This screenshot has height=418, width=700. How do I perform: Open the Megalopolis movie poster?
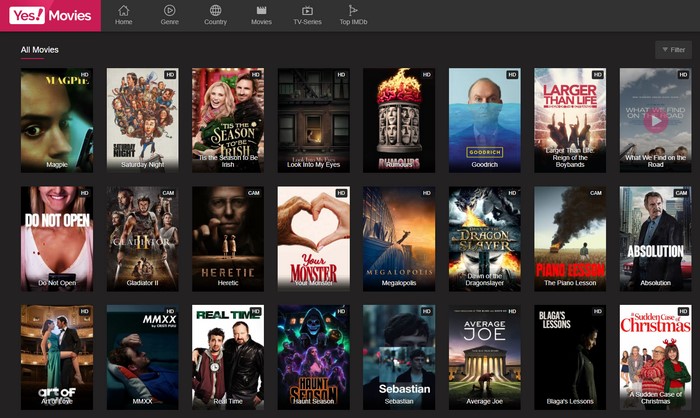click(399, 239)
